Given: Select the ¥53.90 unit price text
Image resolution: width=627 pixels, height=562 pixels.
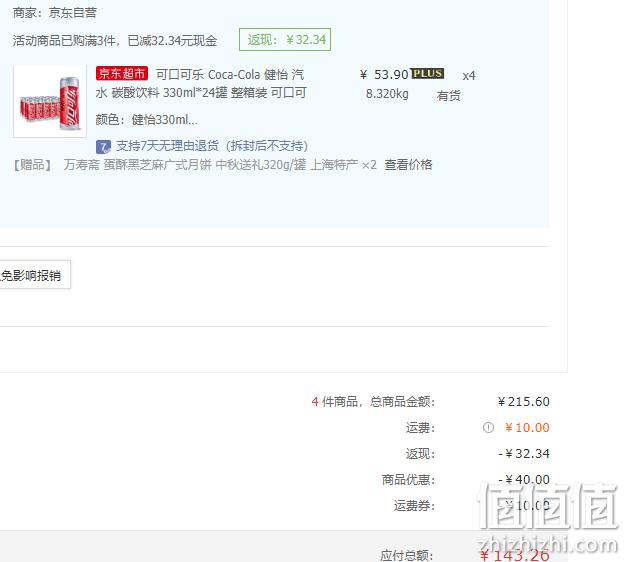Looking at the screenshot, I should pyautogui.click(x=383, y=74).
